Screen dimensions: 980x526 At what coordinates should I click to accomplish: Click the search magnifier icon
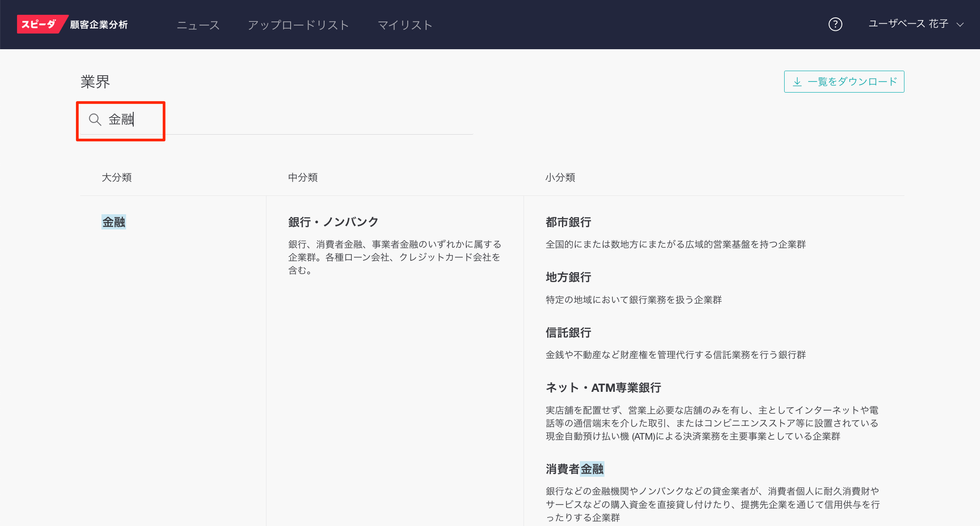[x=95, y=119]
